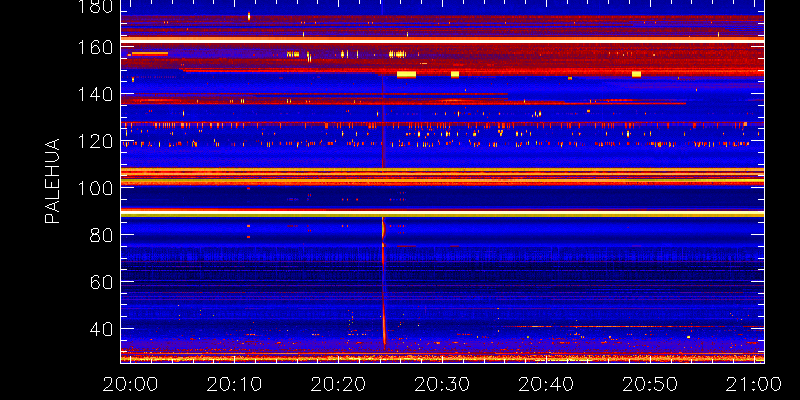Click the yellow block near 20:48 at 148
Image resolution: width=800 pixels, height=400 pixels.
636,74
